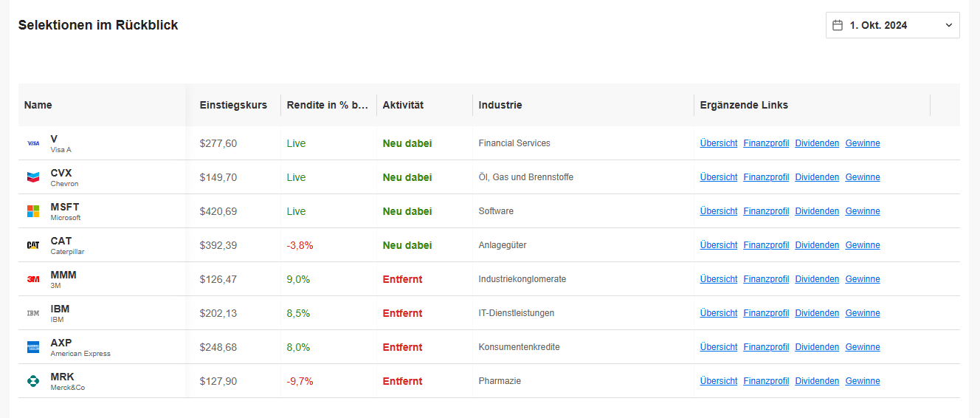Click the IBM logo icon
Image resolution: width=980 pixels, height=418 pixels.
33,313
